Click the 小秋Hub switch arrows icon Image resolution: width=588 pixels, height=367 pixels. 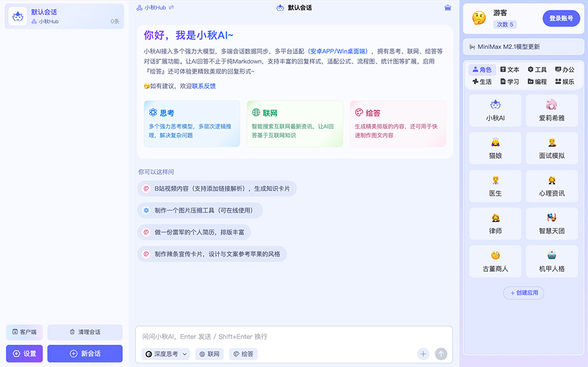click(x=171, y=8)
